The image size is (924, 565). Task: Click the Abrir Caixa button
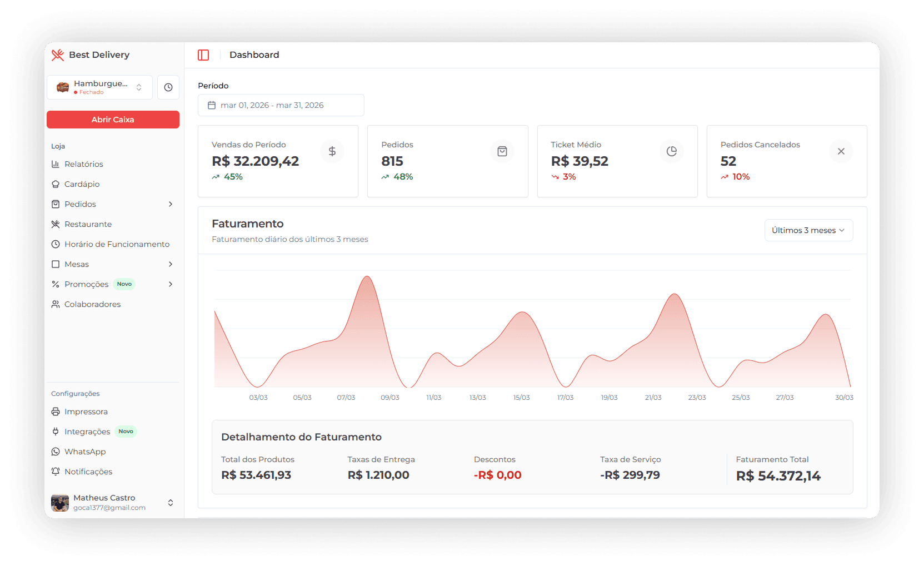coord(113,120)
